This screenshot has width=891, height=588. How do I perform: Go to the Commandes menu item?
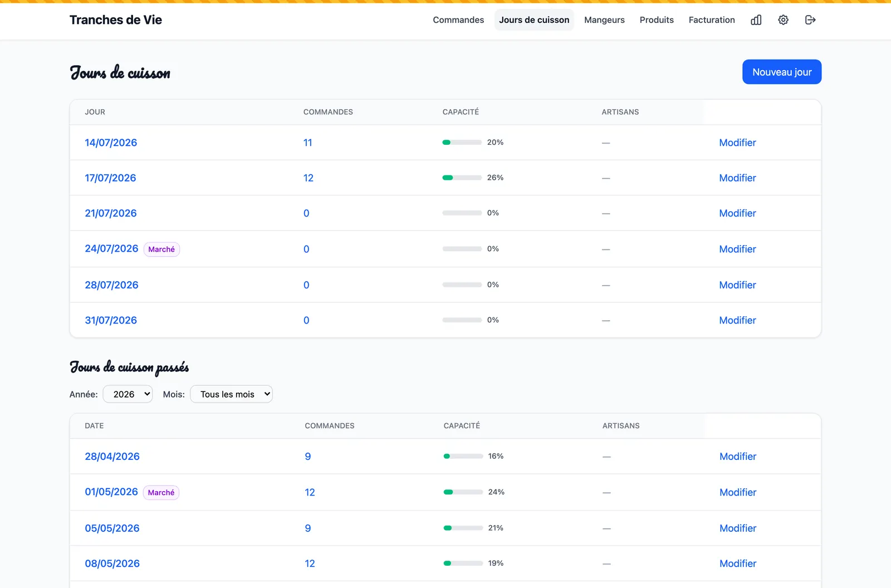pyautogui.click(x=458, y=20)
